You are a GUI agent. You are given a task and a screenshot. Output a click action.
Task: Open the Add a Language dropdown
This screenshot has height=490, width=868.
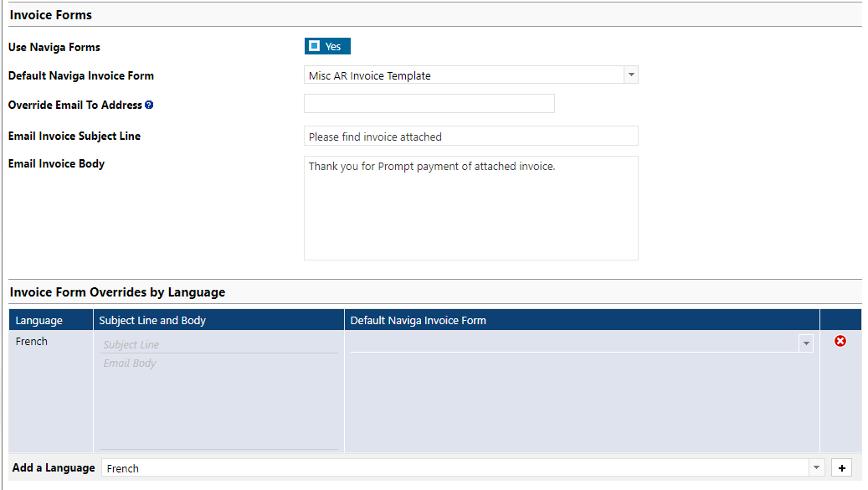coord(816,468)
